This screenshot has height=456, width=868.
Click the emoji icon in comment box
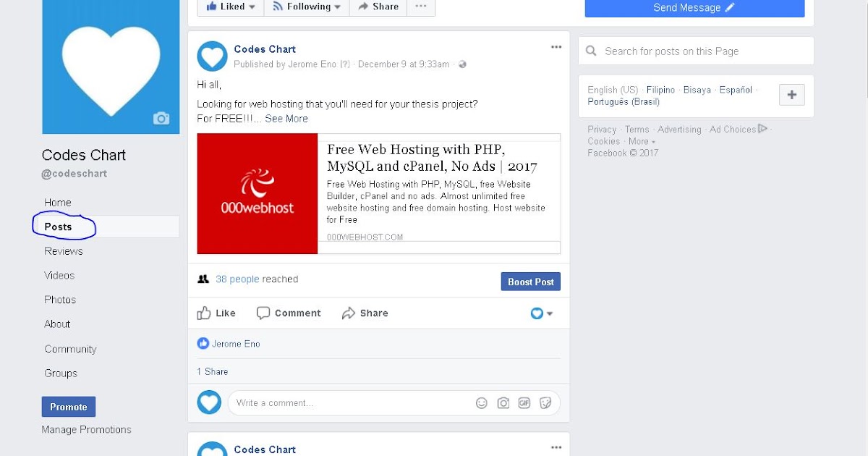pyautogui.click(x=482, y=403)
